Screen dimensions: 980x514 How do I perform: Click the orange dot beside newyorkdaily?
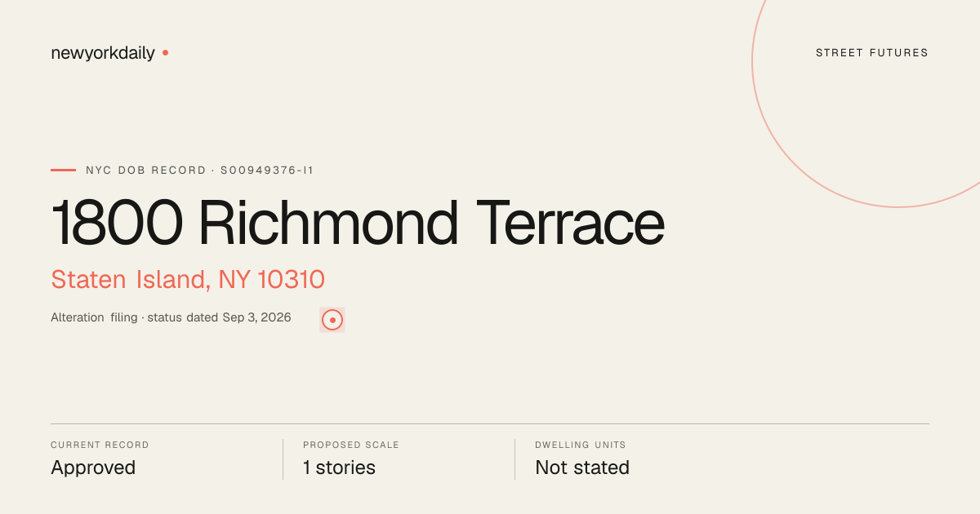click(165, 52)
